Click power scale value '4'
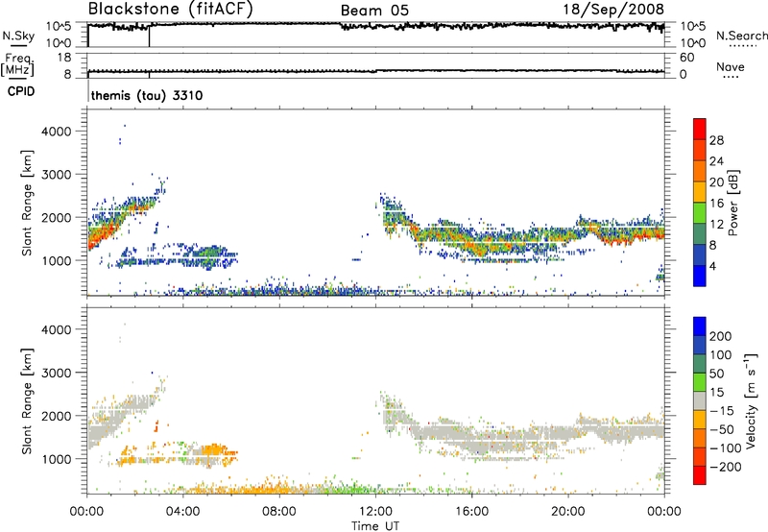 (712, 266)
